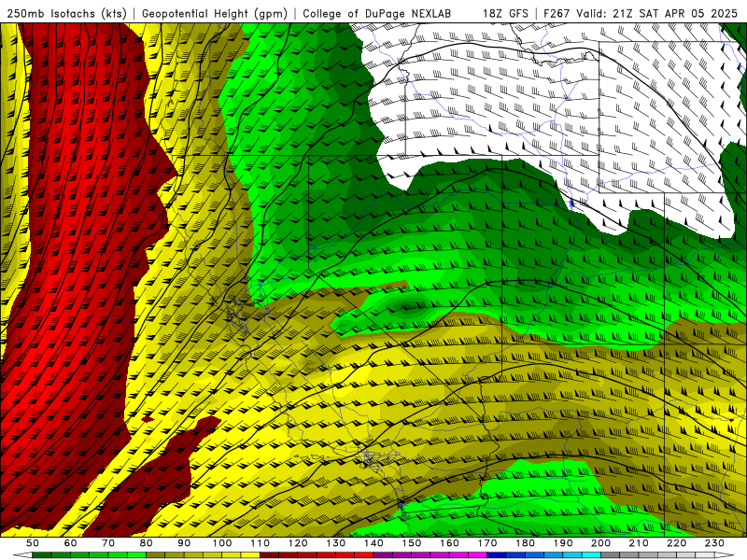Screen dimensions: 747x560
Task: Click the 150 value on the color scale
Action: click(x=412, y=543)
